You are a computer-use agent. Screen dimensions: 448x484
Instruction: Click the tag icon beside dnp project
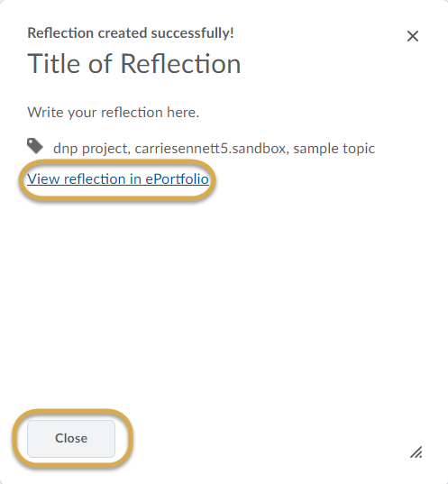tap(35, 146)
